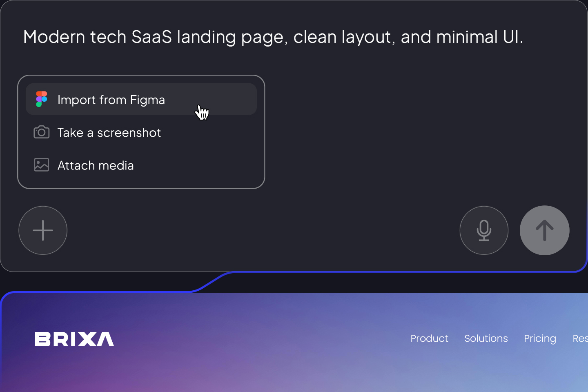Screen dimensions: 588x392
Task: Click the Figma logo icon
Action: point(42,99)
